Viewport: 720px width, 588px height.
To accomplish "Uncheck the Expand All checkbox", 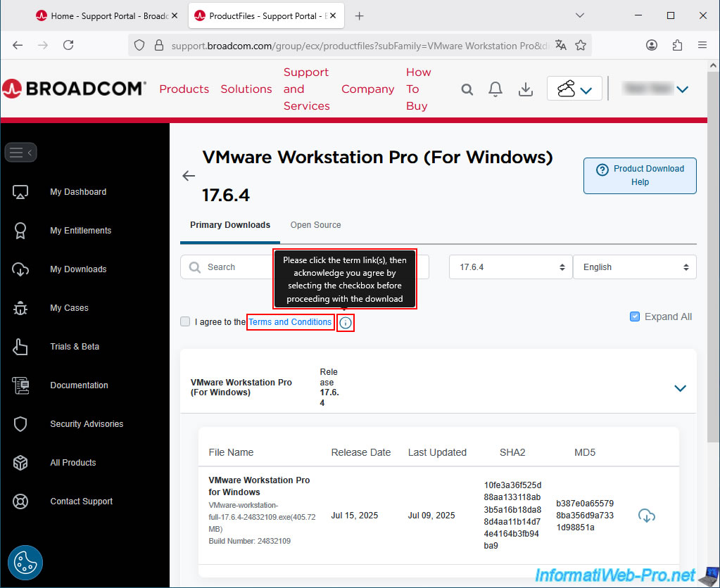I will pos(635,317).
